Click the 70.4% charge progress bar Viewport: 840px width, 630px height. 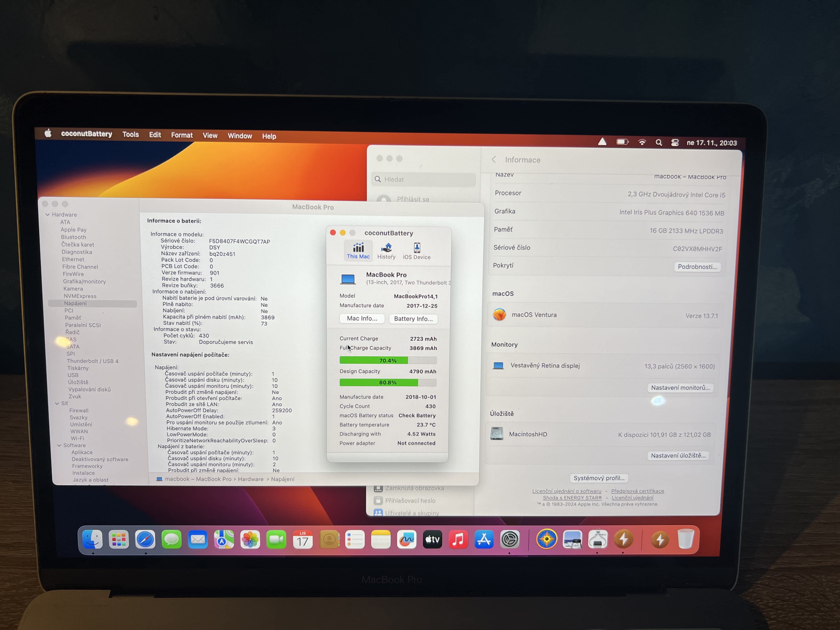pyautogui.click(x=388, y=360)
